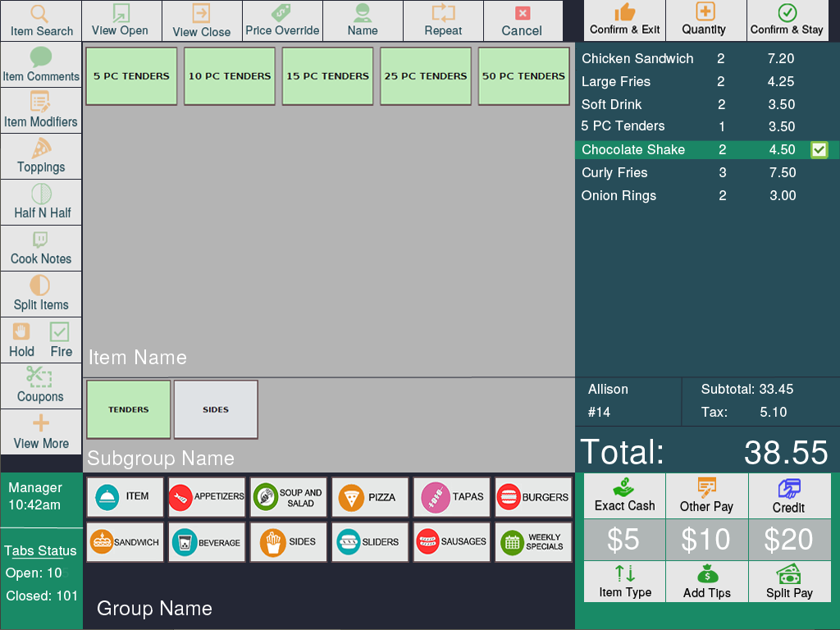
Task: Choose Other Pay method
Action: click(706, 495)
